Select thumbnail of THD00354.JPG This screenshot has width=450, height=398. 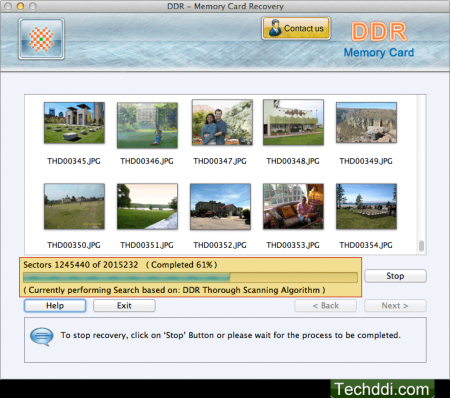coord(366,206)
